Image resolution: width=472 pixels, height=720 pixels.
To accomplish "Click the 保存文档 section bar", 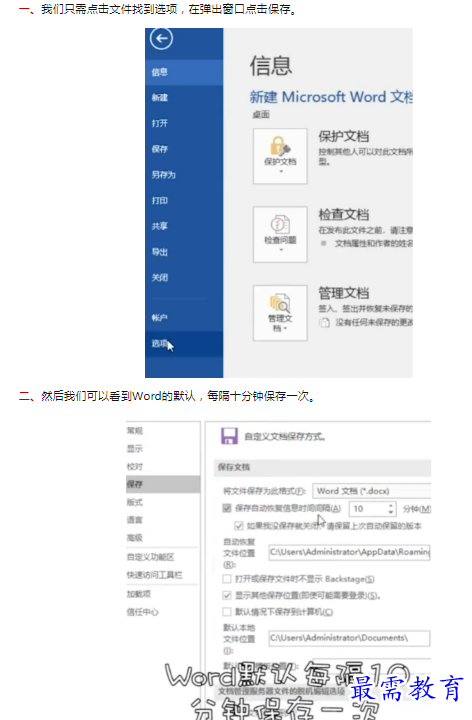I will coord(323,467).
